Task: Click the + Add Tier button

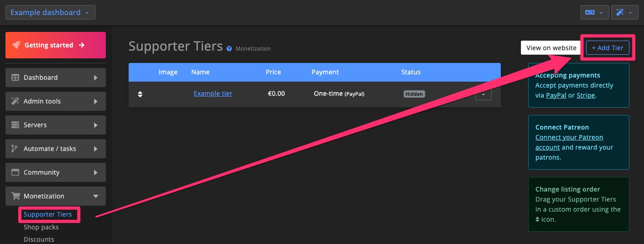Action: coord(608,48)
